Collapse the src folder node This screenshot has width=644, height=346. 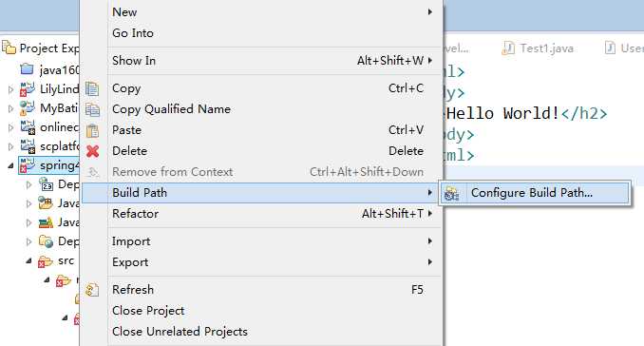coord(29,260)
